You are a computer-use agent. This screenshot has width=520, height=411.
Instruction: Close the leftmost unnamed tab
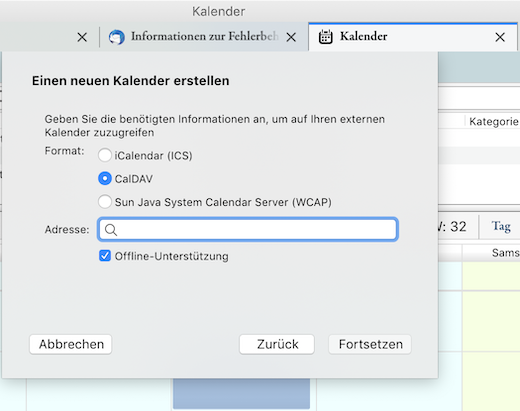click(82, 37)
